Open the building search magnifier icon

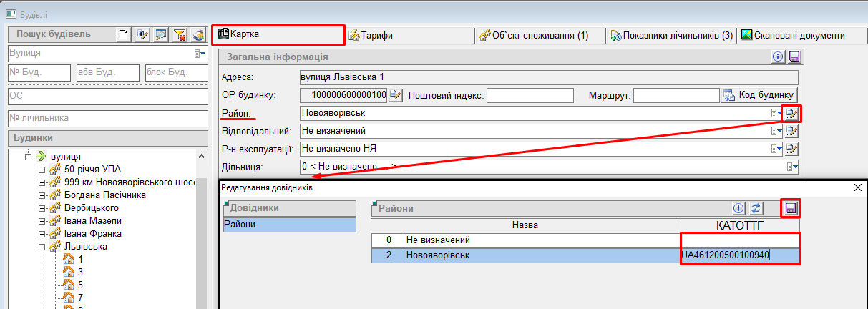161,34
